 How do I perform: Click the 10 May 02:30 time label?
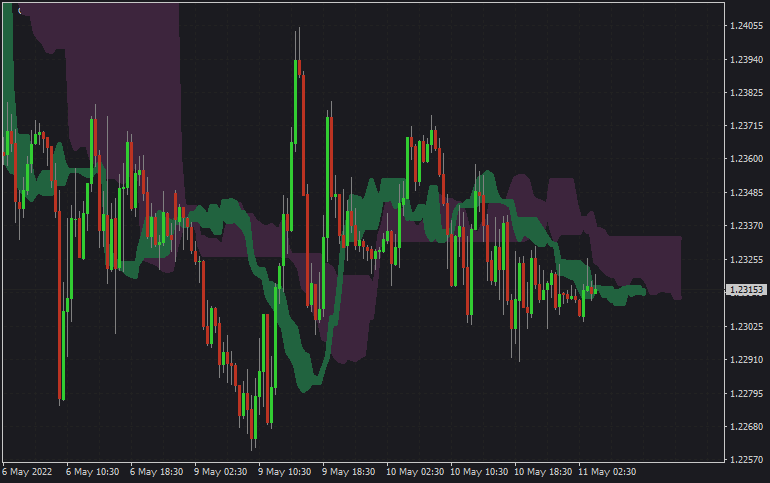[x=415, y=472]
